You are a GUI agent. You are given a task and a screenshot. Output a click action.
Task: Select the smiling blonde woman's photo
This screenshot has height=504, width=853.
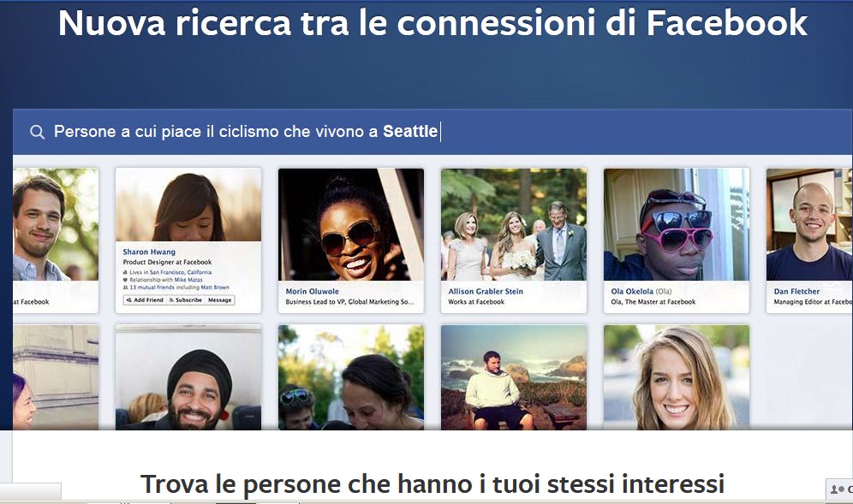point(677,377)
